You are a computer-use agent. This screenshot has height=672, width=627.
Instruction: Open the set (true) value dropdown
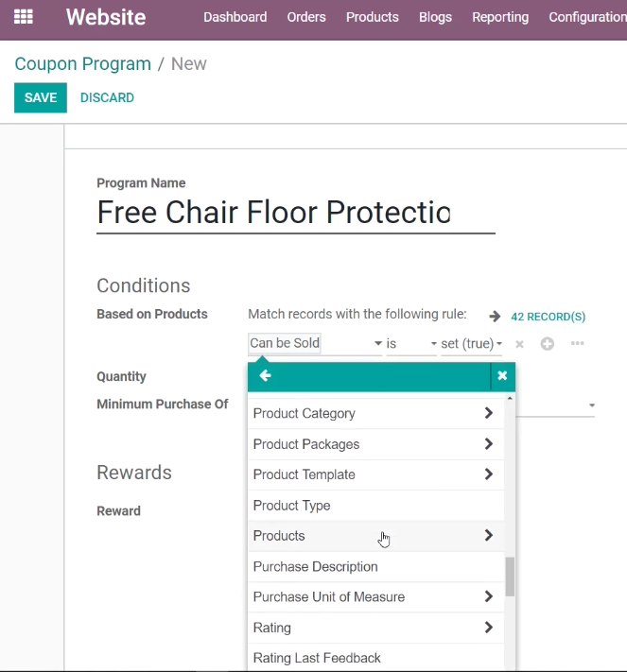tap(471, 344)
